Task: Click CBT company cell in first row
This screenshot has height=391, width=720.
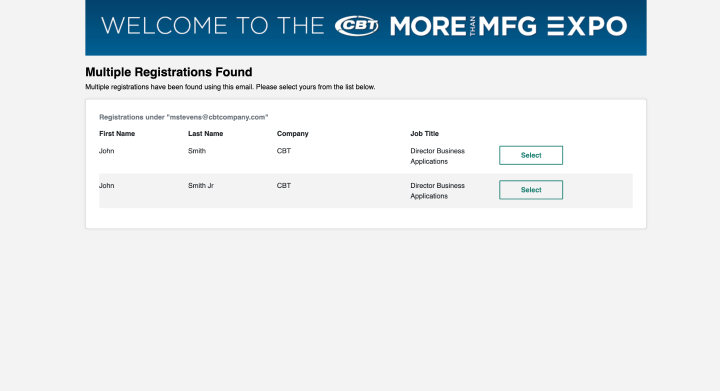Action: tap(284, 151)
